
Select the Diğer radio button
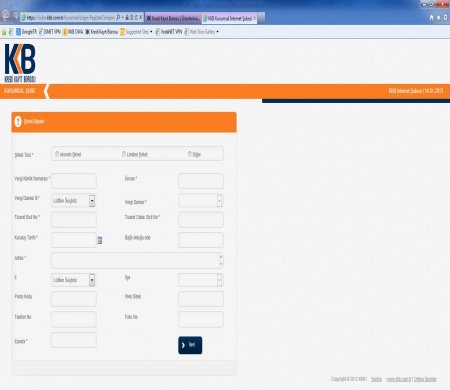point(190,154)
